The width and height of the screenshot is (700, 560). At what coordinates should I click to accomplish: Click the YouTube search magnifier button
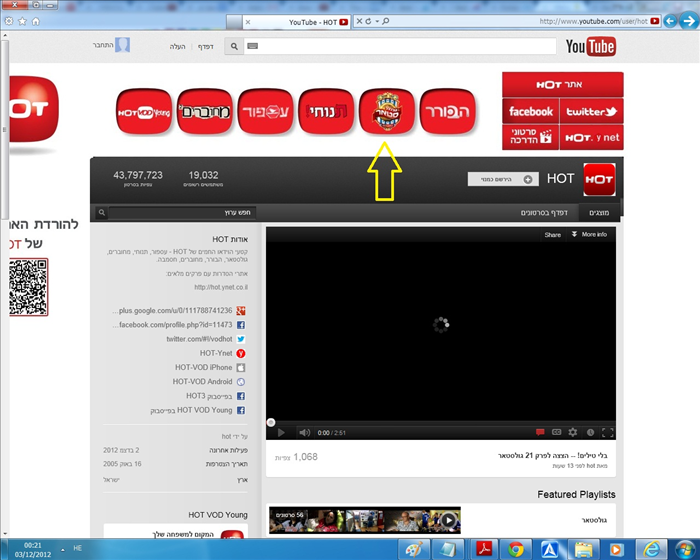[x=234, y=46]
